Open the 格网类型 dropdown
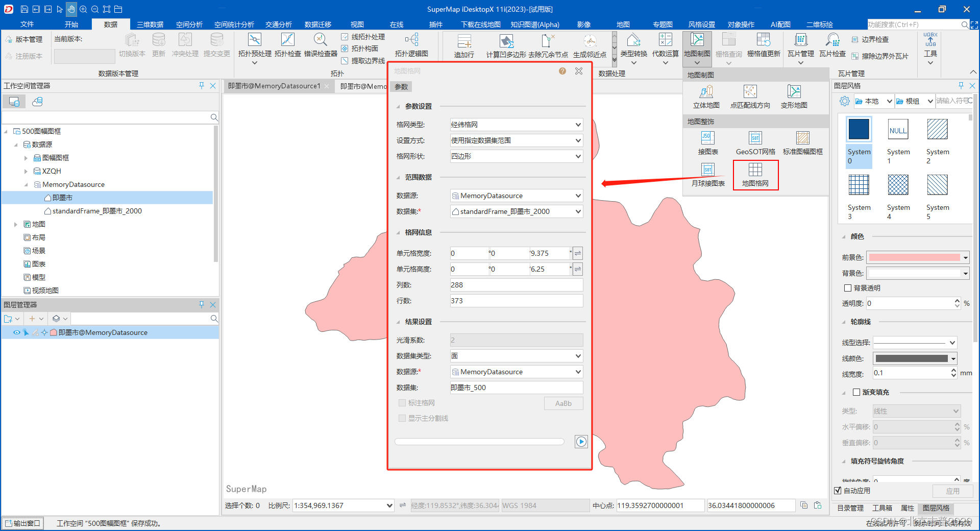This screenshot has height=531, width=980. tap(517, 125)
